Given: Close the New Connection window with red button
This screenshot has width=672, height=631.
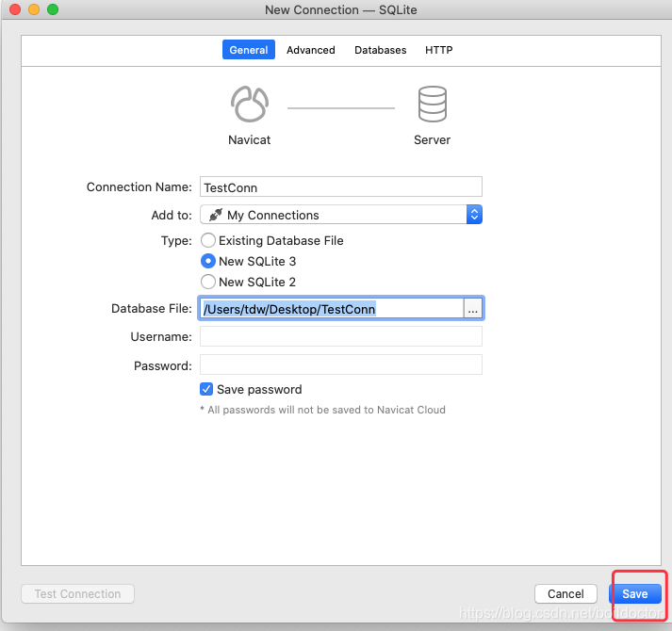Looking at the screenshot, I should pos(15,9).
